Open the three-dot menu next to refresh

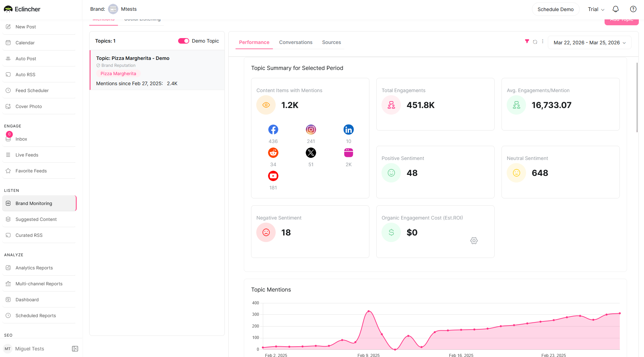tap(542, 41)
